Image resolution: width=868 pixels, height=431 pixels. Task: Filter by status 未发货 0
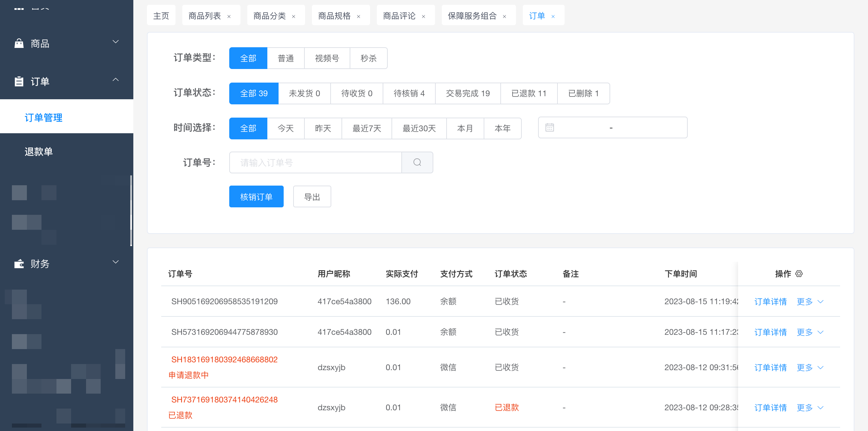[304, 93]
